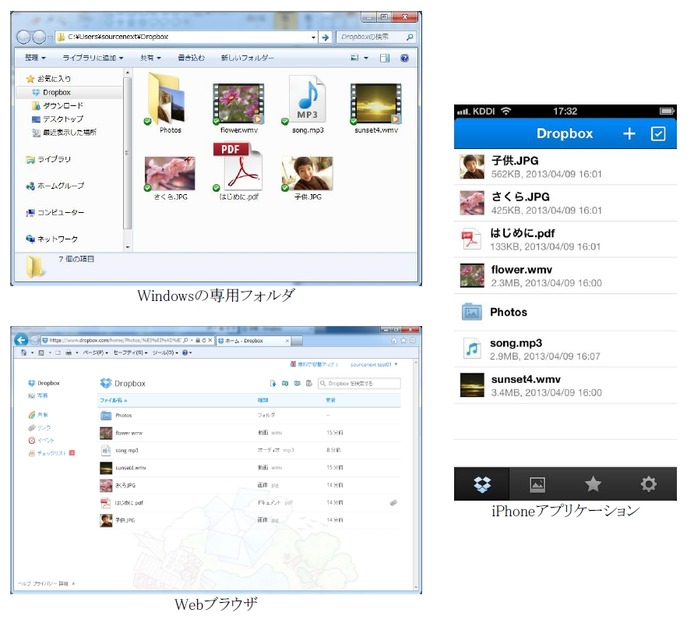Click the Dropbox を検索する search field
This screenshot has width=687, height=620.
pos(359,383)
